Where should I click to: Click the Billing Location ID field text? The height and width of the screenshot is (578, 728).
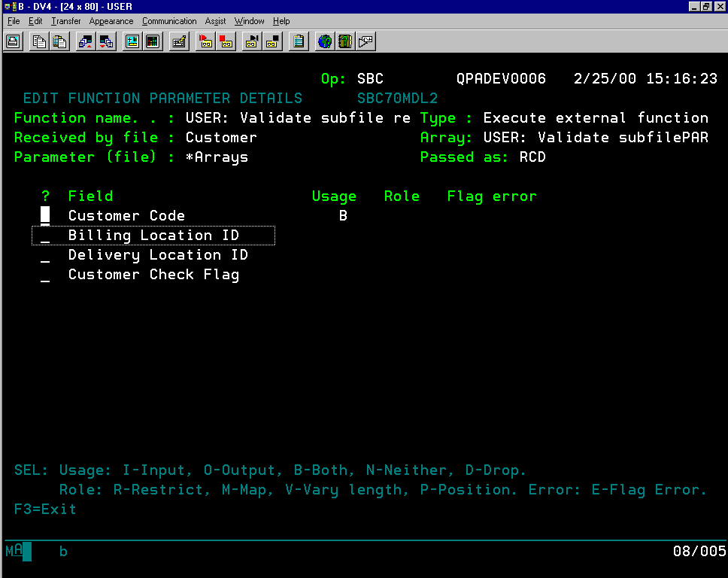[x=153, y=236]
